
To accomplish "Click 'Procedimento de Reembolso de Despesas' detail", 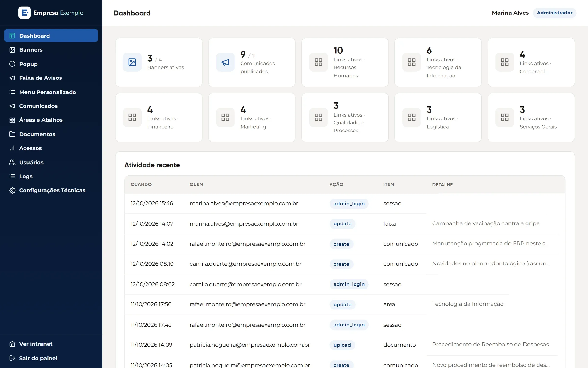I will tap(490, 344).
